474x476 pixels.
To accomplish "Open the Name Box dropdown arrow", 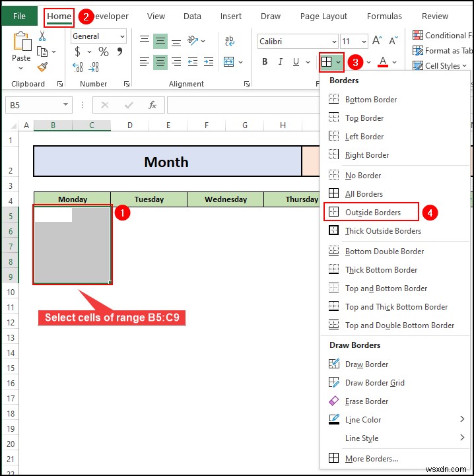I will click(x=65, y=105).
